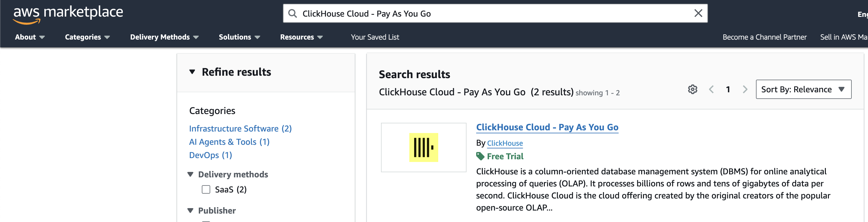868x222 pixels.
Task: Enable the SaaS delivery method filter
Action: (206, 189)
